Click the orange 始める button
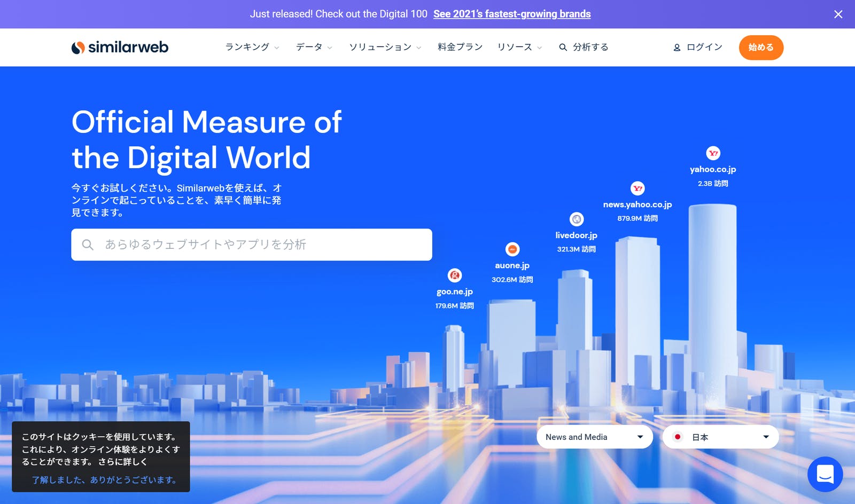This screenshot has width=855, height=504. pos(761,48)
